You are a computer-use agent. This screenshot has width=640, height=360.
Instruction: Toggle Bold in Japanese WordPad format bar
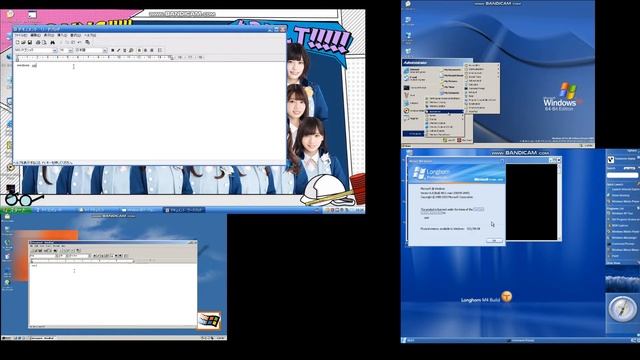tap(113, 50)
